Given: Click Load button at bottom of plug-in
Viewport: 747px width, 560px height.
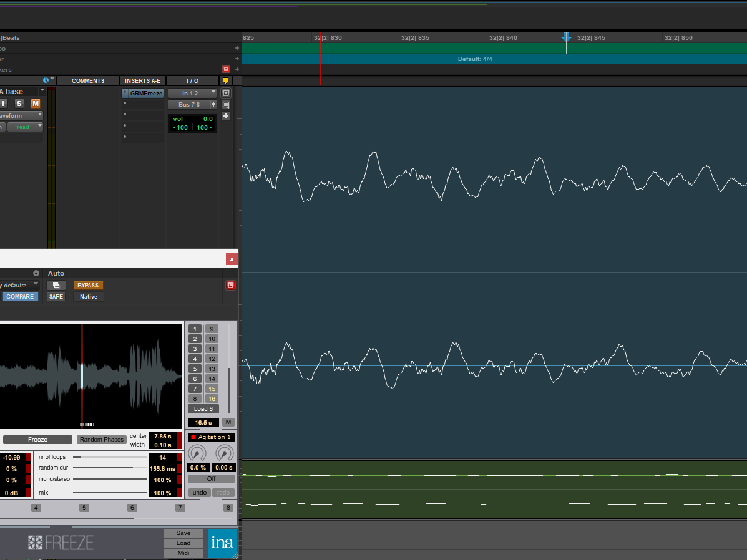Looking at the screenshot, I should pyautogui.click(x=183, y=543).
